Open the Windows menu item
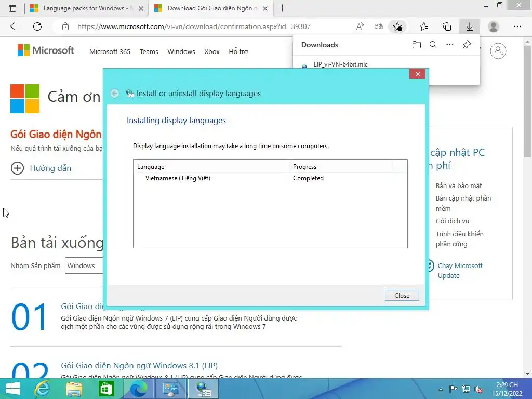The image size is (532, 399). pyautogui.click(x=181, y=51)
